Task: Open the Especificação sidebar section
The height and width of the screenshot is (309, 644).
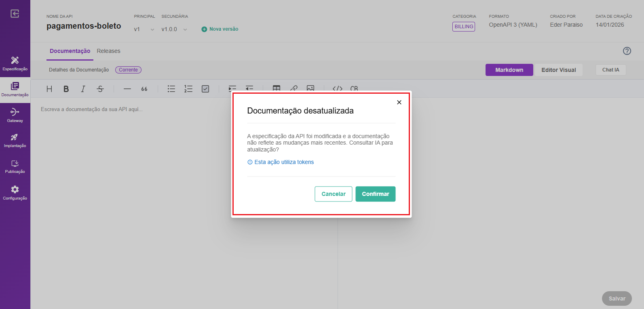Action: [15, 63]
